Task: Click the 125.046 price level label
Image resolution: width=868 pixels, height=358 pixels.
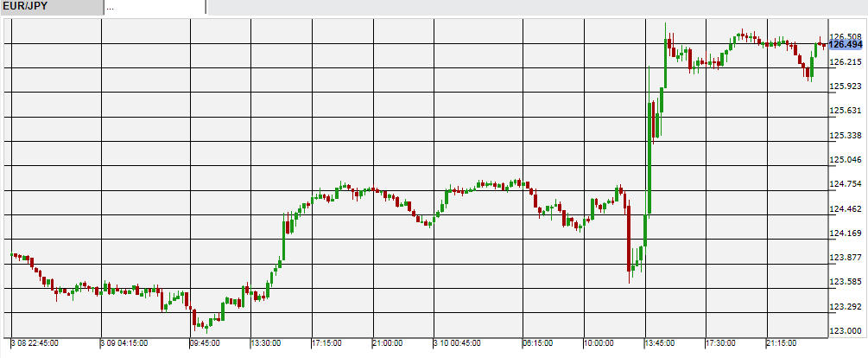Action: pos(845,160)
